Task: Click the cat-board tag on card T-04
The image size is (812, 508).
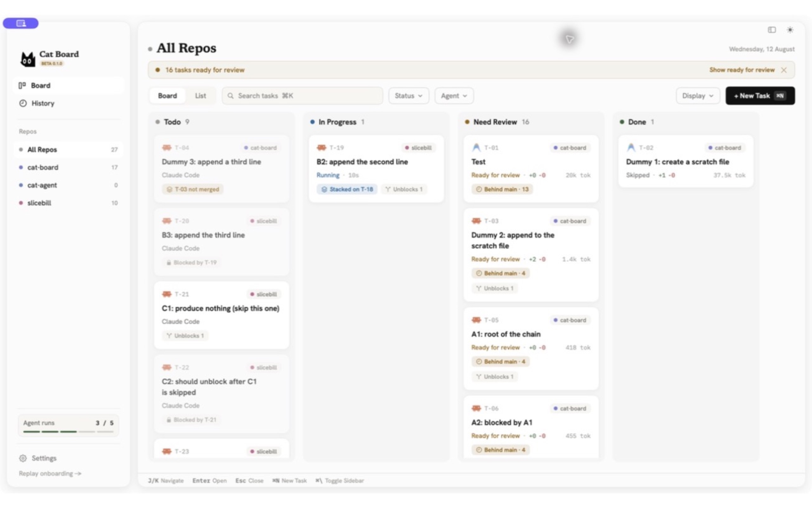Action: click(x=260, y=148)
